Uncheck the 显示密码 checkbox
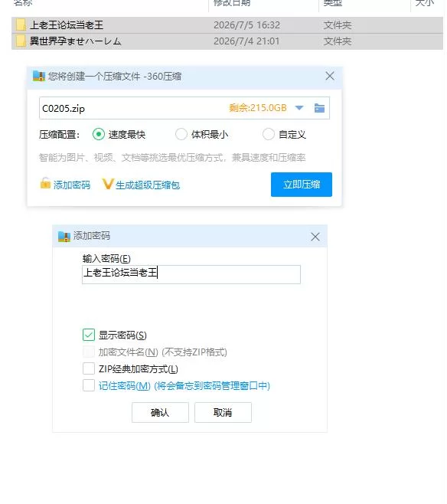The width and height of the screenshot is (447, 504). [x=89, y=335]
